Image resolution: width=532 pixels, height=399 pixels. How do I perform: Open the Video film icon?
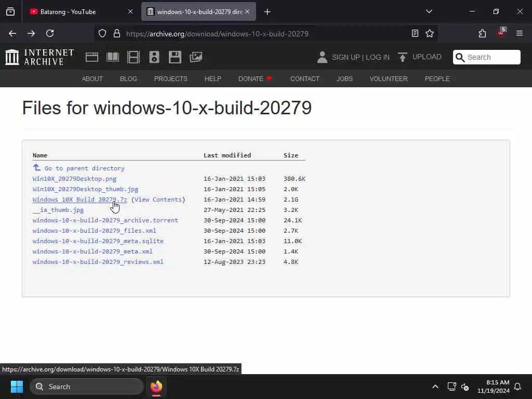coord(134,57)
